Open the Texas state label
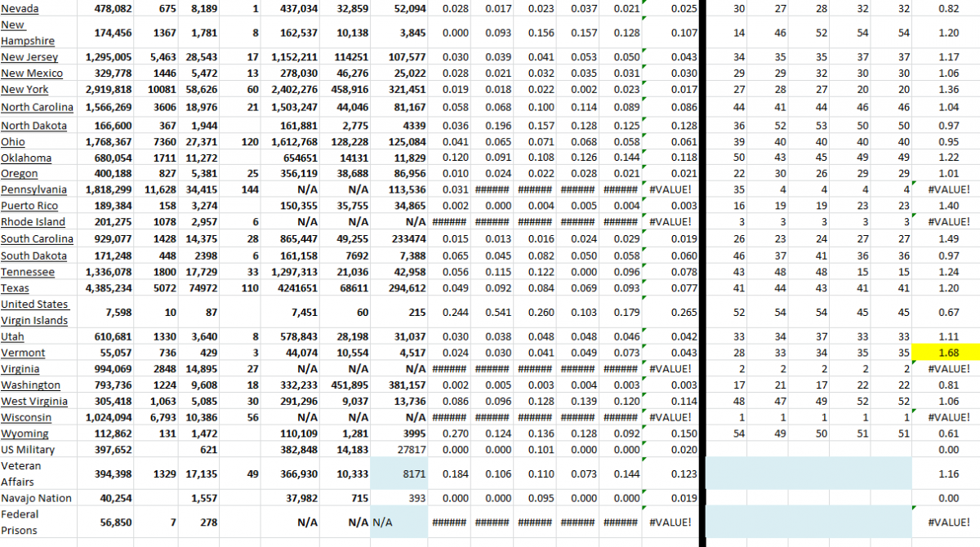The image size is (980, 547). point(14,287)
